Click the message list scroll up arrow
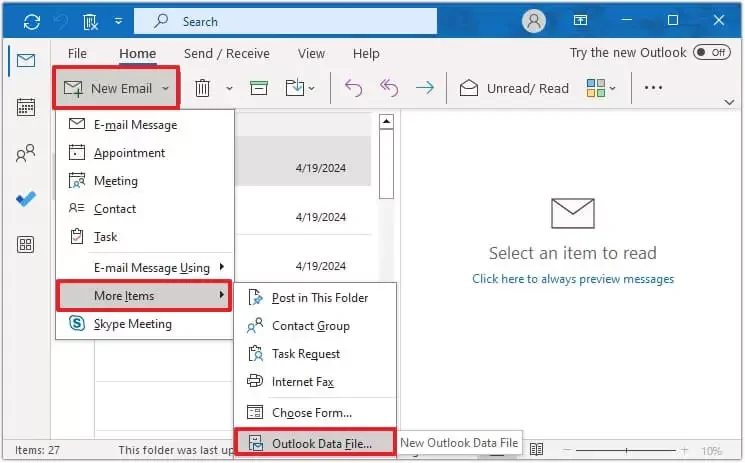This screenshot has width=745, height=463. [x=386, y=122]
